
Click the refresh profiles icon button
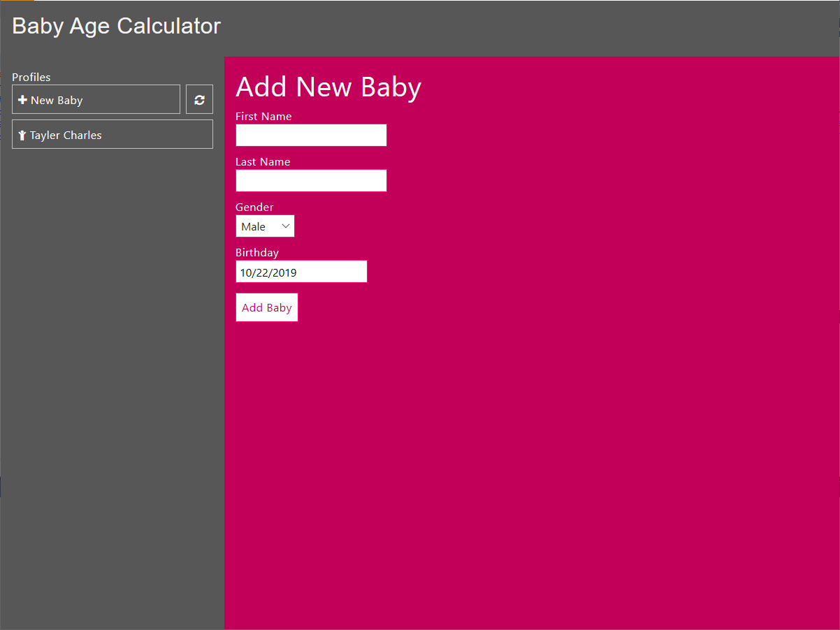[199, 99]
